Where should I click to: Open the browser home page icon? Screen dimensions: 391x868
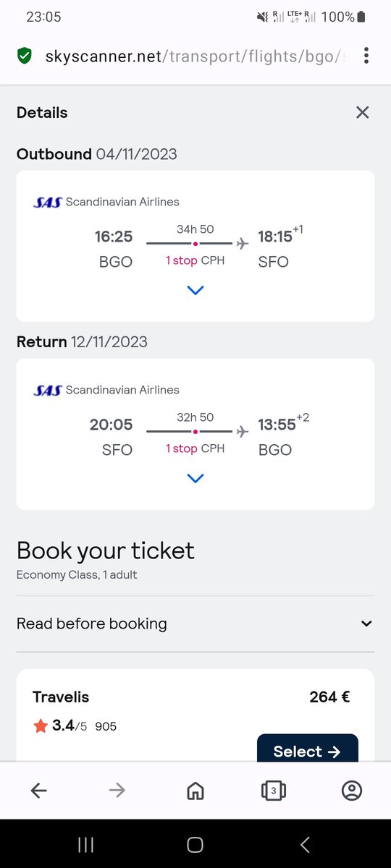[195, 791]
